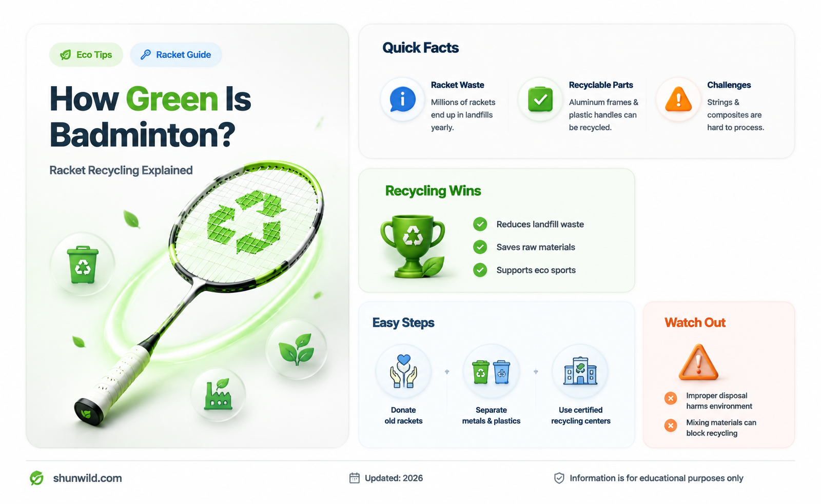
Task: Click the 'Use certified recycling centers' label
Action: click(x=580, y=415)
